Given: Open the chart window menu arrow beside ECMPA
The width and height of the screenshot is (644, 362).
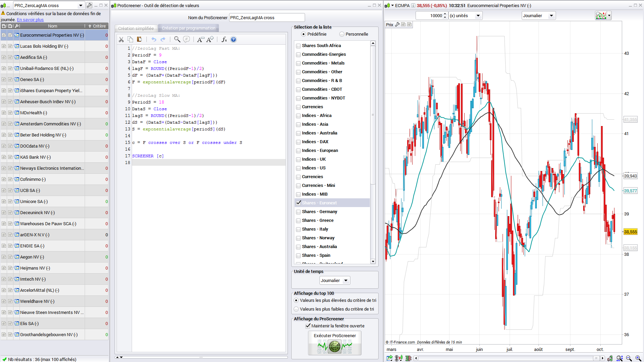Looking at the screenshot, I should coord(392,5).
